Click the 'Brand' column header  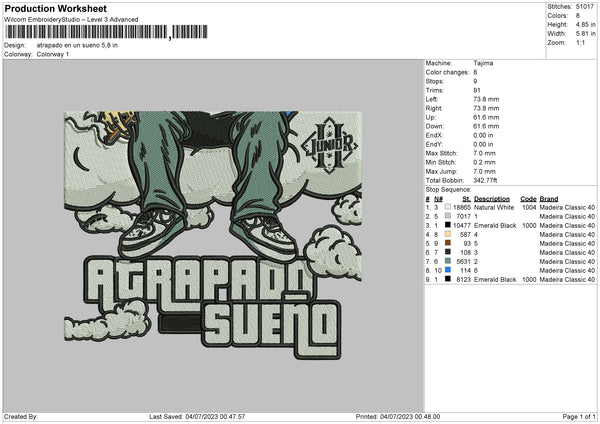[549, 199]
